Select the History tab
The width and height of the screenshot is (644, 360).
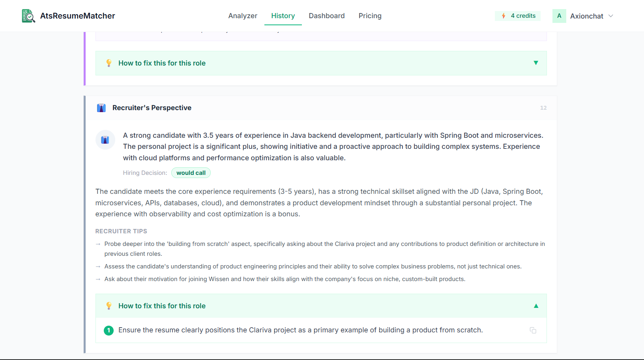pos(283,16)
